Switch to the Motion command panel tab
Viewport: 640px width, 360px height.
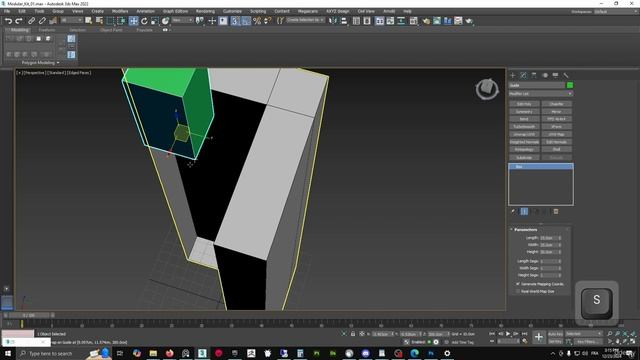pyautogui.click(x=544, y=75)
